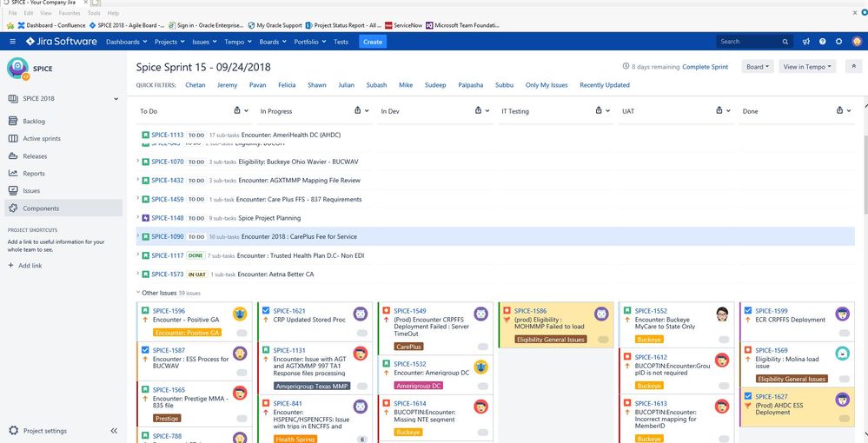Open Project settings gear
868x443 pixels.
pyautogui.click(x=13, y=431)
